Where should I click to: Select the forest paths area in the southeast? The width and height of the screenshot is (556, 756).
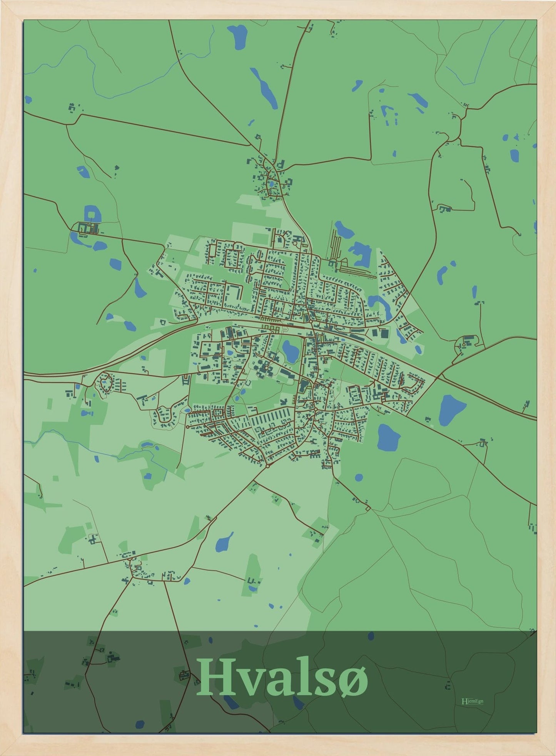423,558
